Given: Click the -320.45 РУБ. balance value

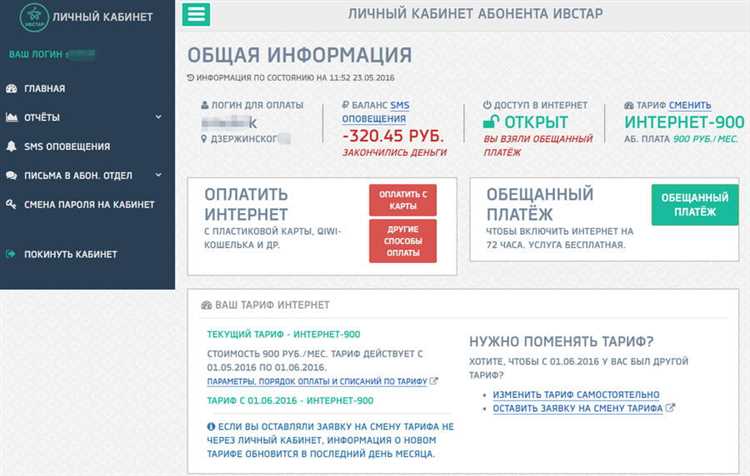Looking at the screenshot, I should 393,136.
